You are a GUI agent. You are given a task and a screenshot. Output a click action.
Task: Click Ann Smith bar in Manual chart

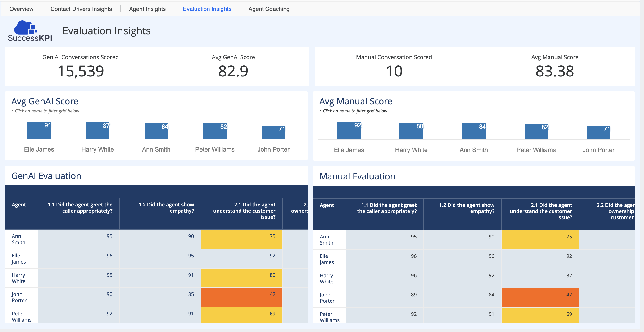pos(473,131)
